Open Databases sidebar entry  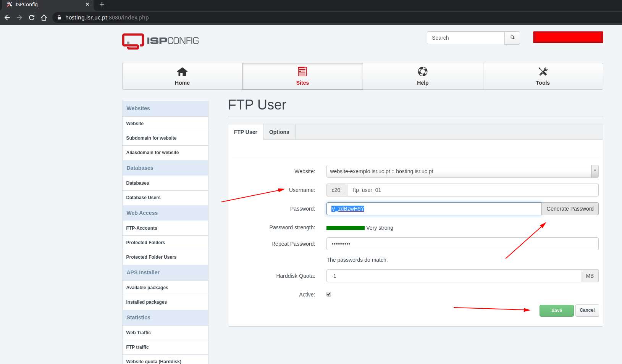[x=165, y=183]
